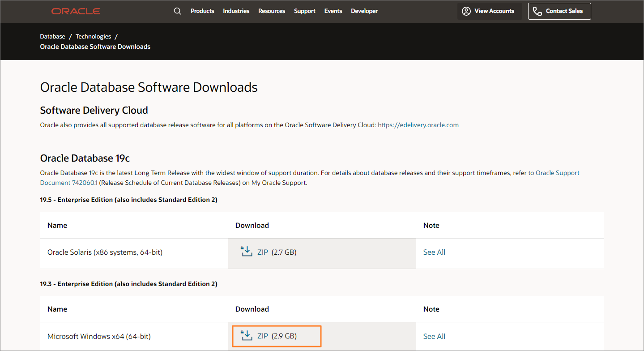The height and width of the screenshot is (351, 644).
Task: Open the edelivery.oracle.com link
Action: click(x=418, y=125)
